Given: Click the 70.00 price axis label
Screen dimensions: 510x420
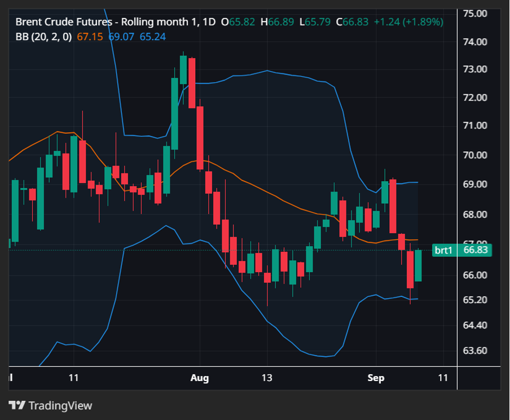Looking at the screenshot, I should point(474,155).
